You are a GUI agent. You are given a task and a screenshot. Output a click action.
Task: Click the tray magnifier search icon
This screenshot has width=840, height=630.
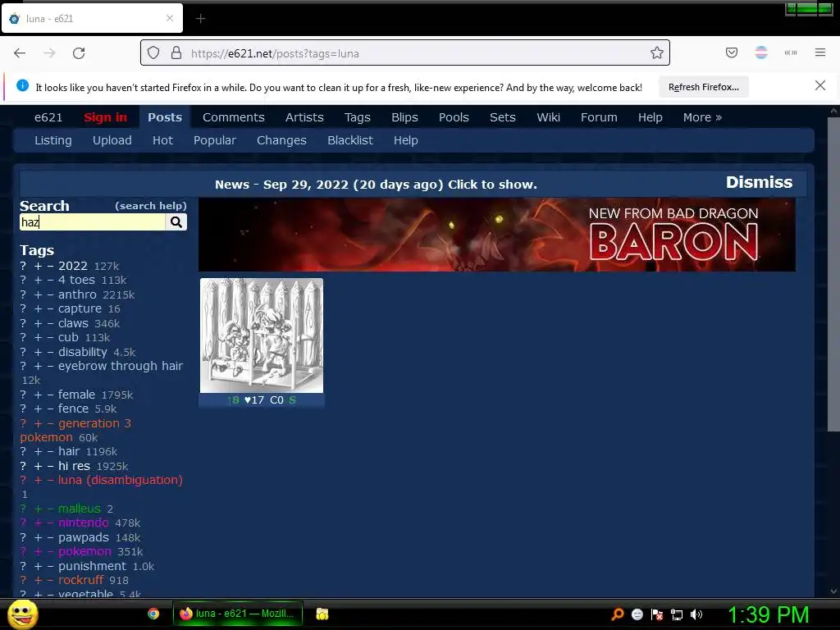pos(618,614)
